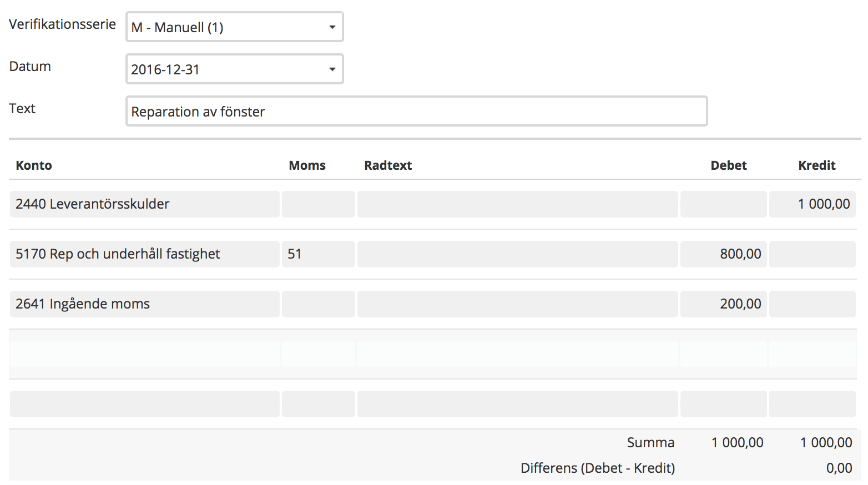The height and width of the screenshot is (485, 868).
Task: Click the Kredit amount 1 000,00 field
Action: [x=813, y=204]
